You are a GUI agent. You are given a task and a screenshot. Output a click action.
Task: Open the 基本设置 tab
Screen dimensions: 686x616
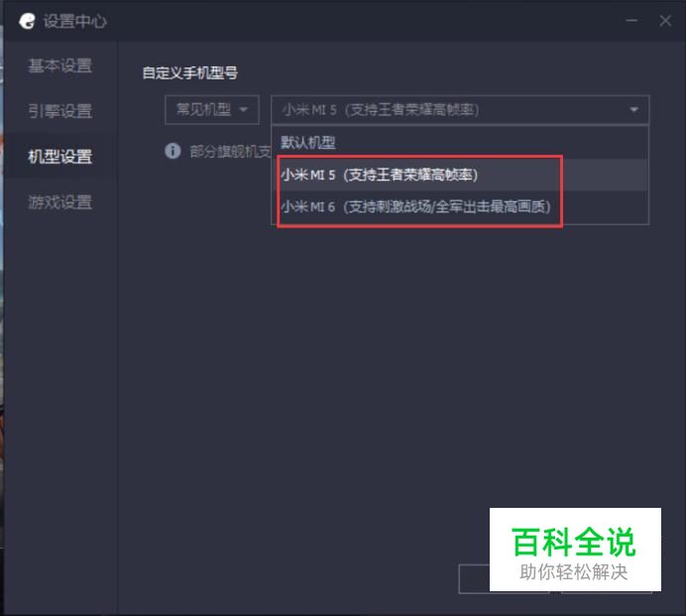click(x=60, y=65)
